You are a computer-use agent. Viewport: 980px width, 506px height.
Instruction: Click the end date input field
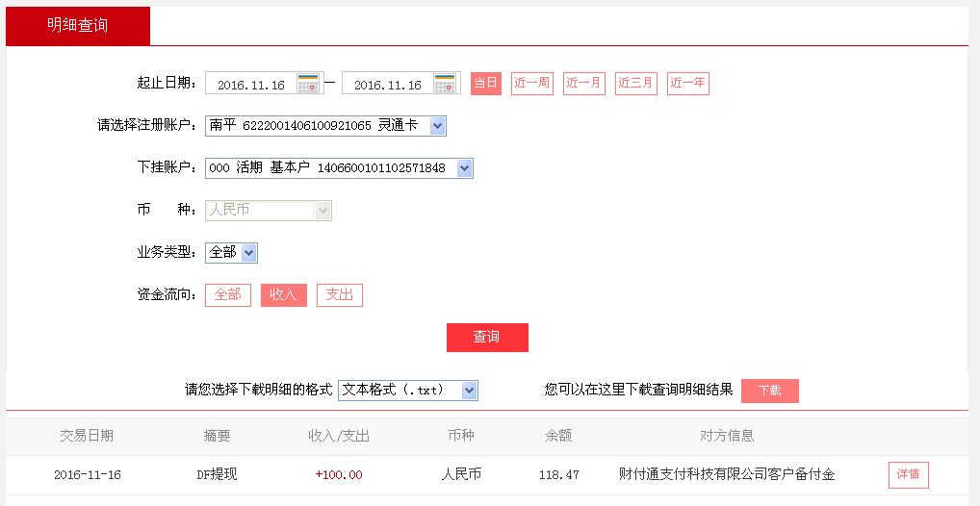pos(388,85)
